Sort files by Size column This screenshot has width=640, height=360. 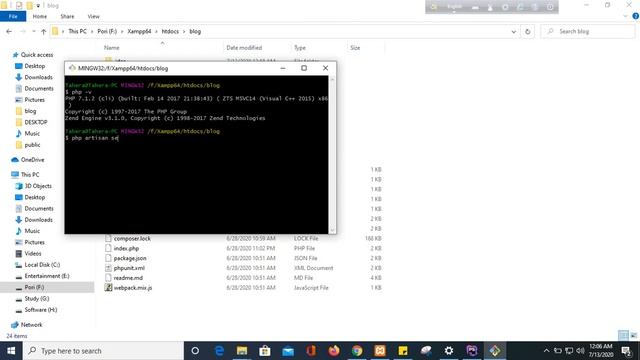click(x=355, y=48)
